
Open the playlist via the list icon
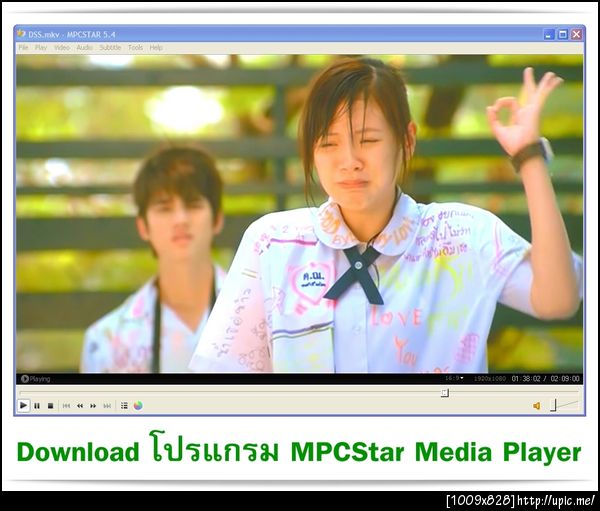[124, 406]
